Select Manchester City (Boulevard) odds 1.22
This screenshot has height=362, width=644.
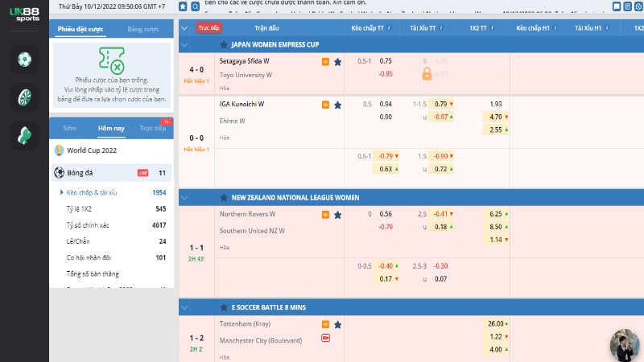496,336
